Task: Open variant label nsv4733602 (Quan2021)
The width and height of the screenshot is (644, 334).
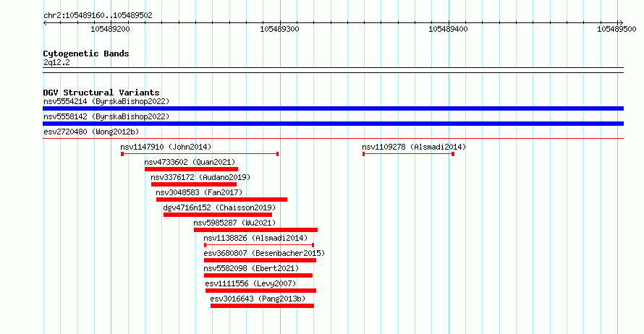Action: (190, 162)
